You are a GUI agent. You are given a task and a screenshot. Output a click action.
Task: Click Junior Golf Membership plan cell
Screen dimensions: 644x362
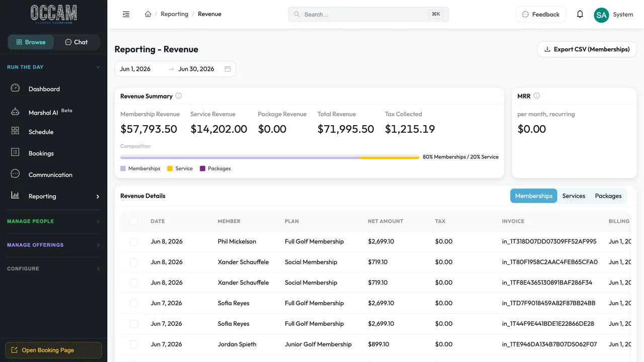[x=318, y=344]
